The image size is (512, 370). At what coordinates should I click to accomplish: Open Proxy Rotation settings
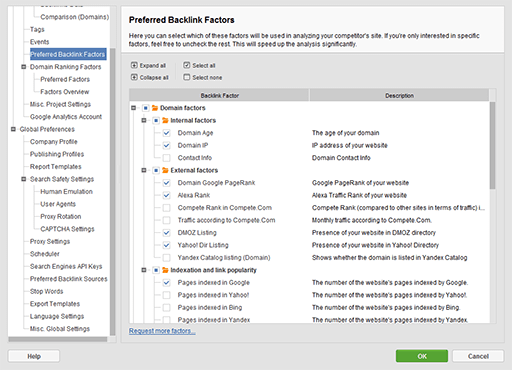pyautogui.click(x=61, y=217)
